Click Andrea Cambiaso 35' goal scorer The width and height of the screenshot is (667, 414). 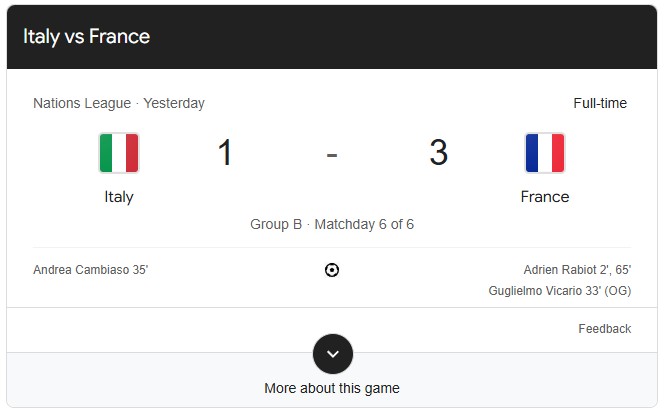pyautogui.click(x=91, y=270)
